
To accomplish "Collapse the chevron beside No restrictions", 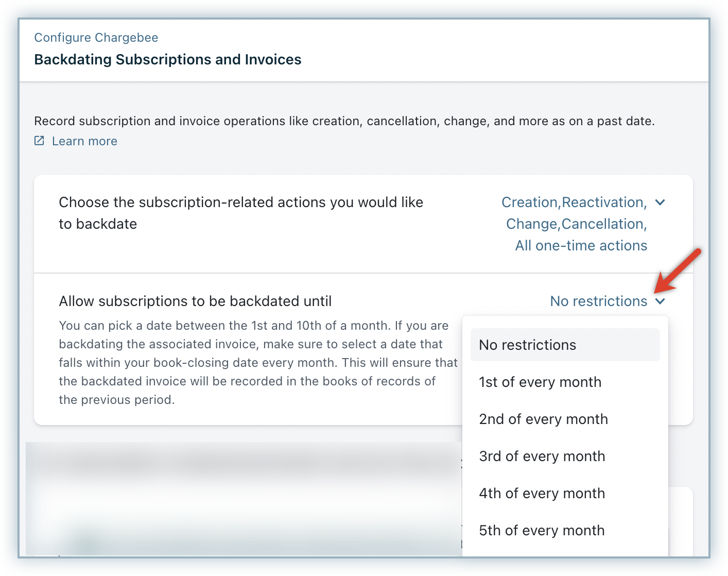I will [660, 301].
